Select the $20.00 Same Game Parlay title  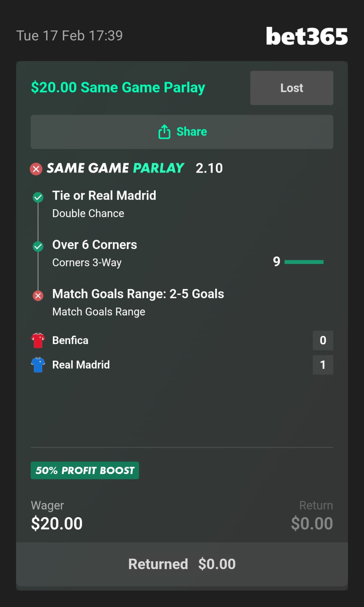tap(118, 88)
